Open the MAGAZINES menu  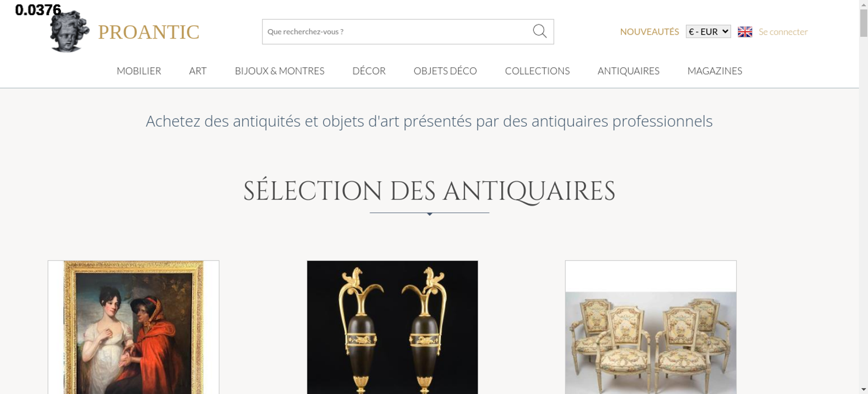click(715, 71)
